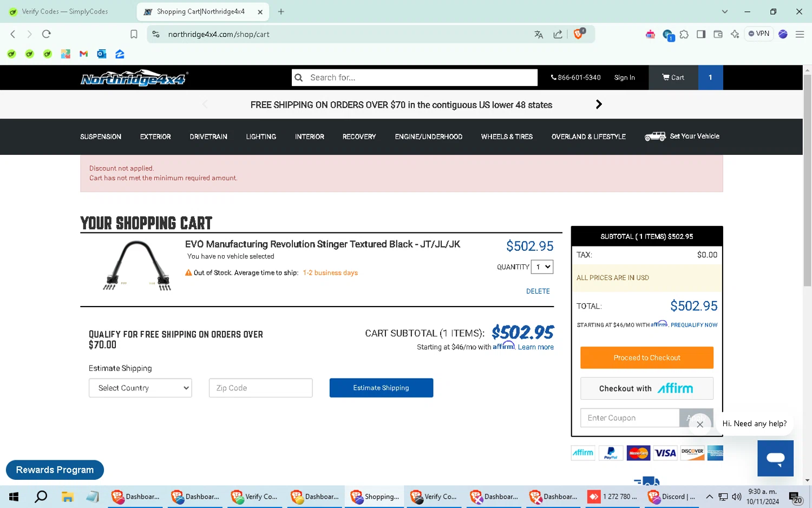The height and width of the screenshot is (508, 812).
Task: Open the browser hamburger menu
Action: [800, 34]
